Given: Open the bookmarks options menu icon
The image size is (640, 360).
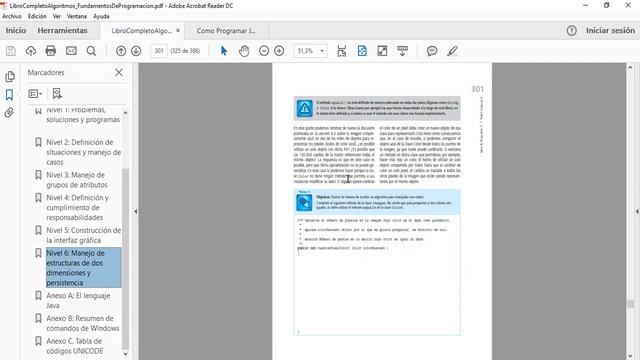Looking at the screenshot, I should click(35, 94).
